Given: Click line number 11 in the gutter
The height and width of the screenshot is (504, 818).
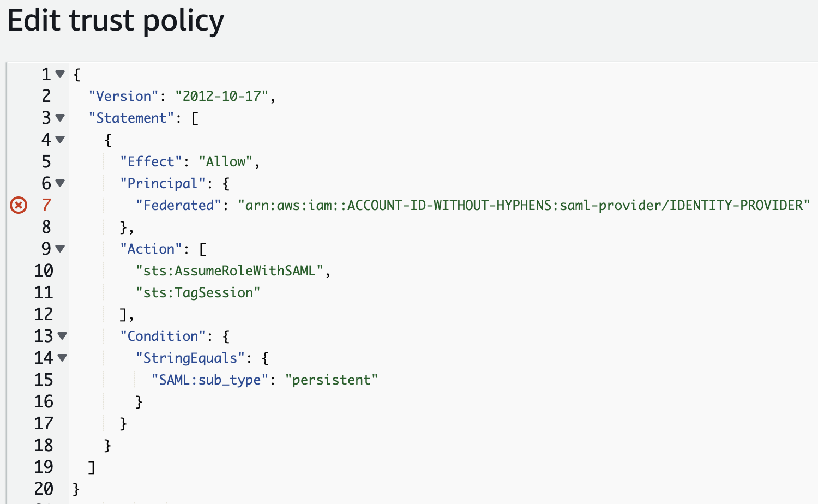Looking at the screenshot, I should 44,292.
